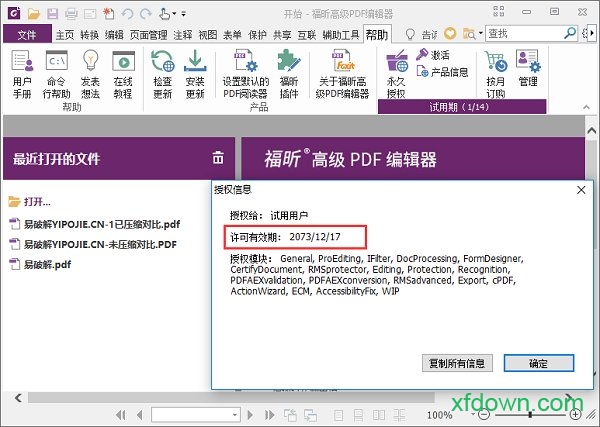Switch to the 编辑 tab

114,35
